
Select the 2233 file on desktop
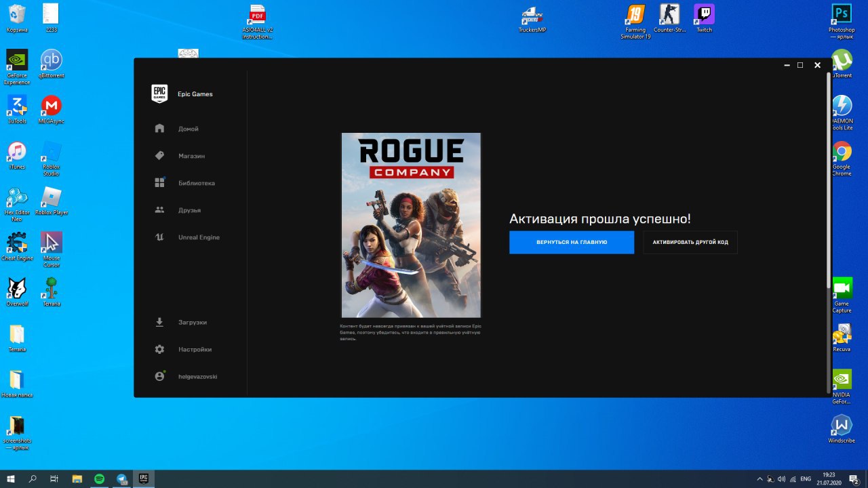(x=51, y=18)
